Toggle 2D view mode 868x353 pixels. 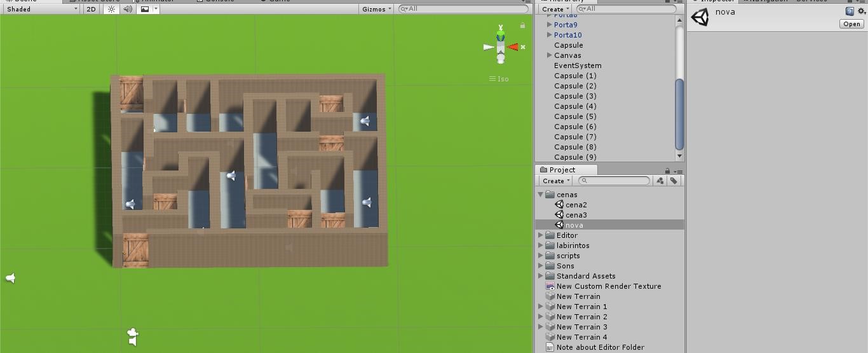[x=92, y=9]
